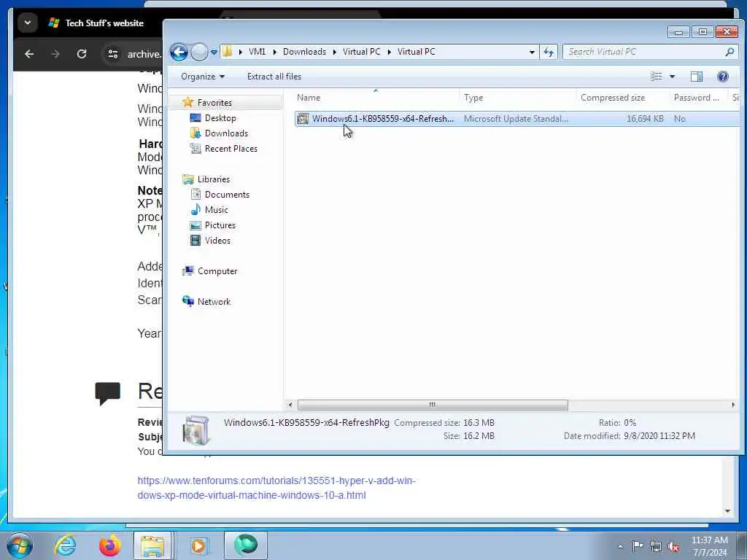Screen dimensions: 747x560
Task: Click Extract all files
Action: (x=274, y=76)
